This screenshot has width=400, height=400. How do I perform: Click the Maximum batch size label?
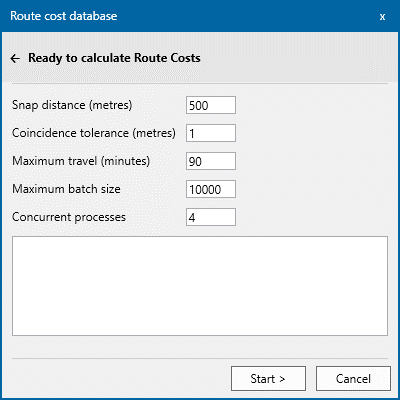click(x=66, y=189)
